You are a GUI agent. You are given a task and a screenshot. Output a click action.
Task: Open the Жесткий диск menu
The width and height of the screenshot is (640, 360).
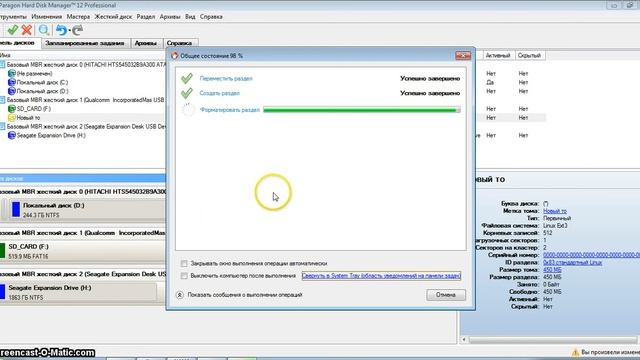pyautogui.click(x=113, y=17)
